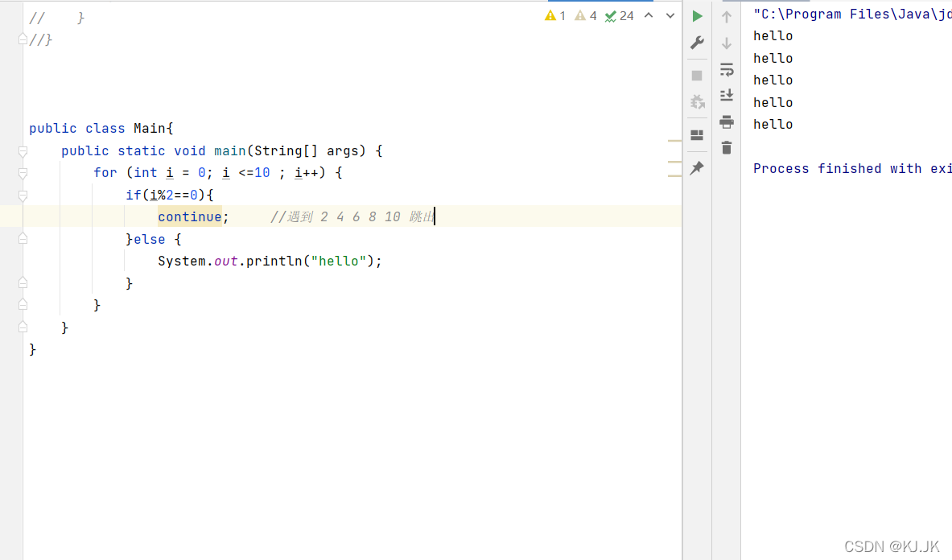Click the println("hello") statement
952x560 pixels.
270,261
